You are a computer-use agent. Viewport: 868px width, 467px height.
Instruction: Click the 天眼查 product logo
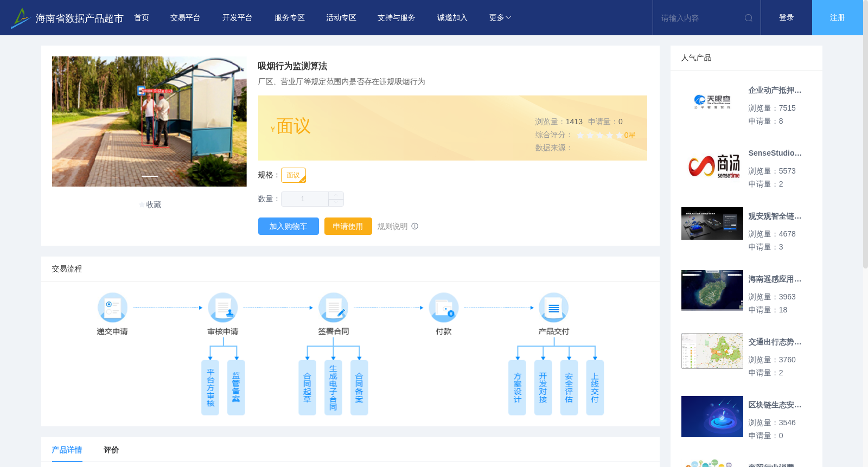(x=712, y=102)
